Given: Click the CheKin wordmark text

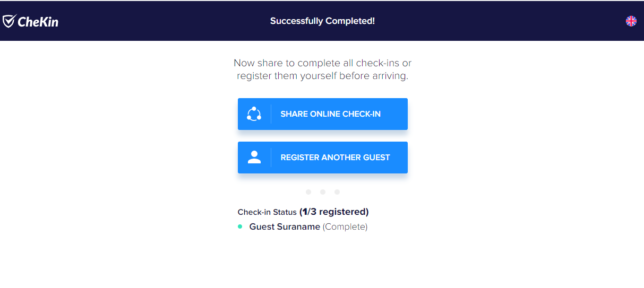Looking at the screenshot, I should [x=38, y=22].
